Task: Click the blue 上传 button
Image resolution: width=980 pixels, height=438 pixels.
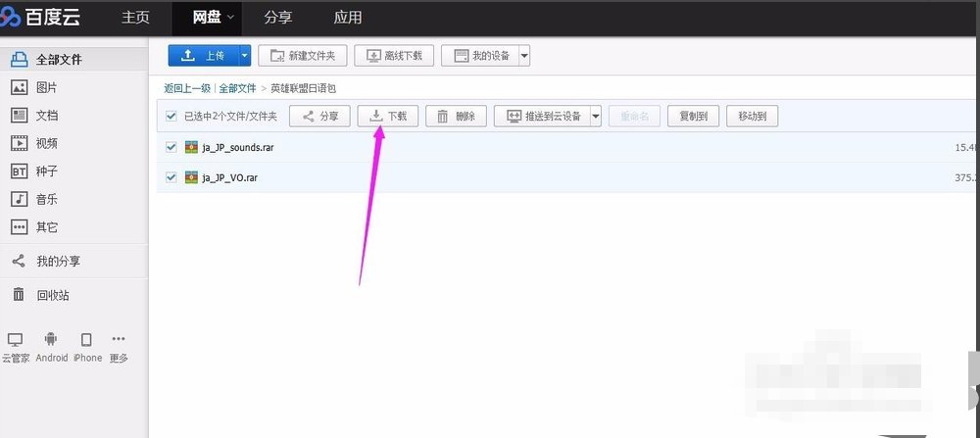Action: click(204, 56)
